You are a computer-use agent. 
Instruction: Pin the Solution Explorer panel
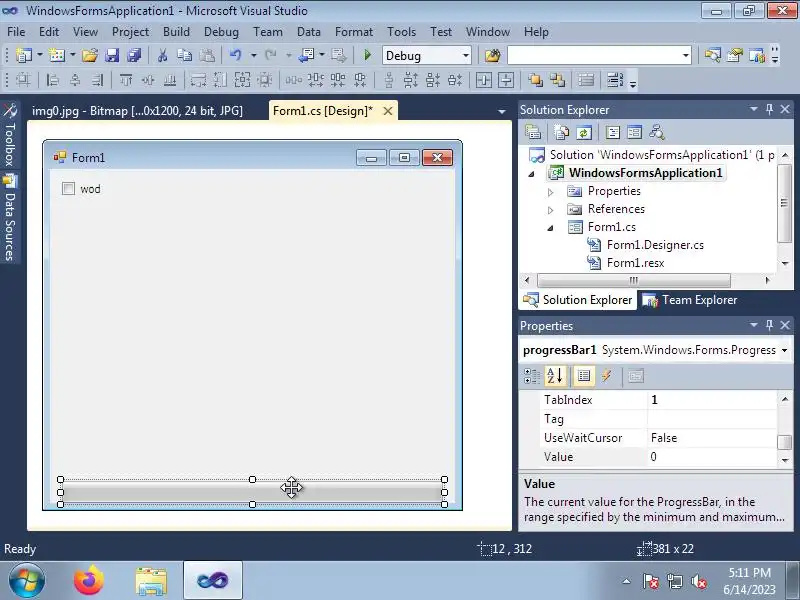tap(769, 109)
